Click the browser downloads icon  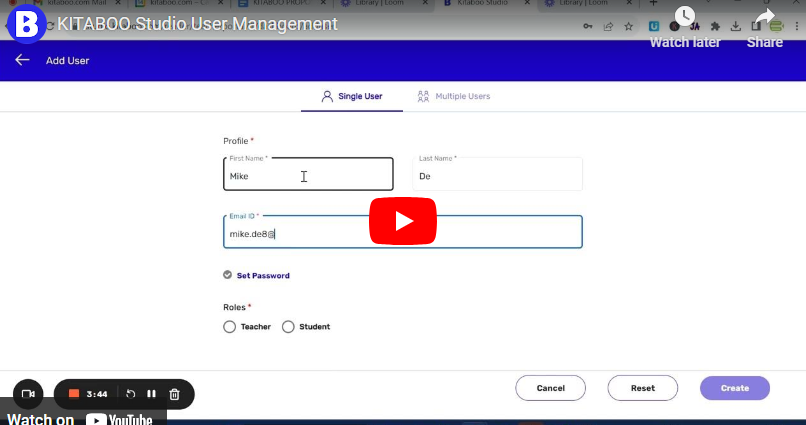[736, 26]
